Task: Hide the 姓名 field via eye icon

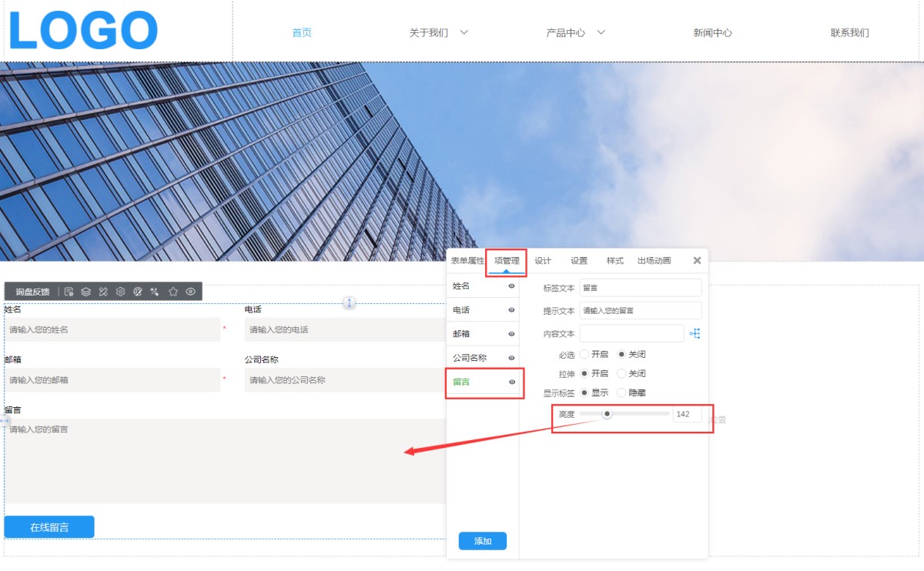Action: (x=511, y=286)
